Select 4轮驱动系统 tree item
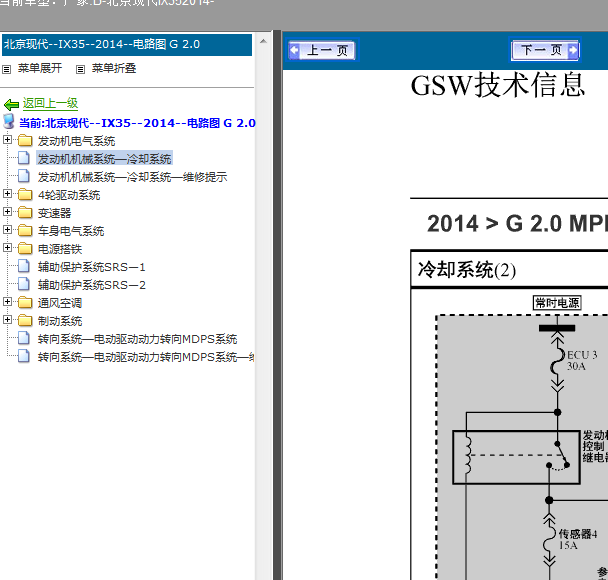The image size is (608, 580). [x=69, y=195]
